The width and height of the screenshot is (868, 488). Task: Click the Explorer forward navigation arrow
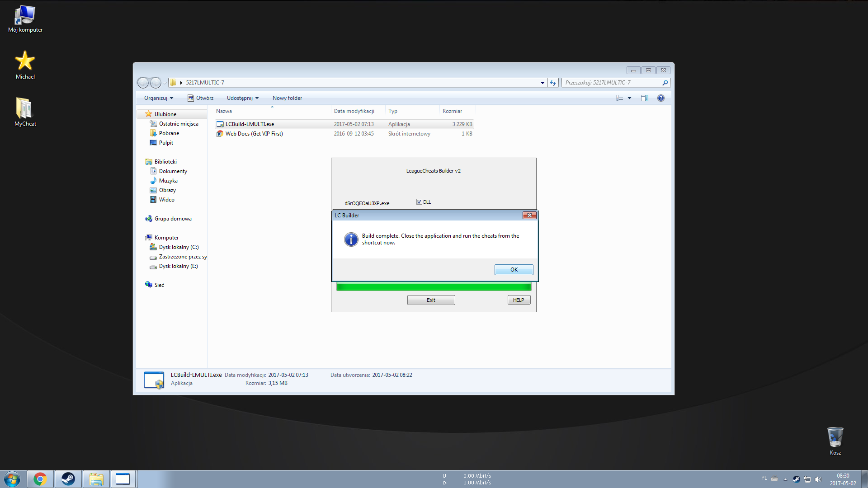156,83
